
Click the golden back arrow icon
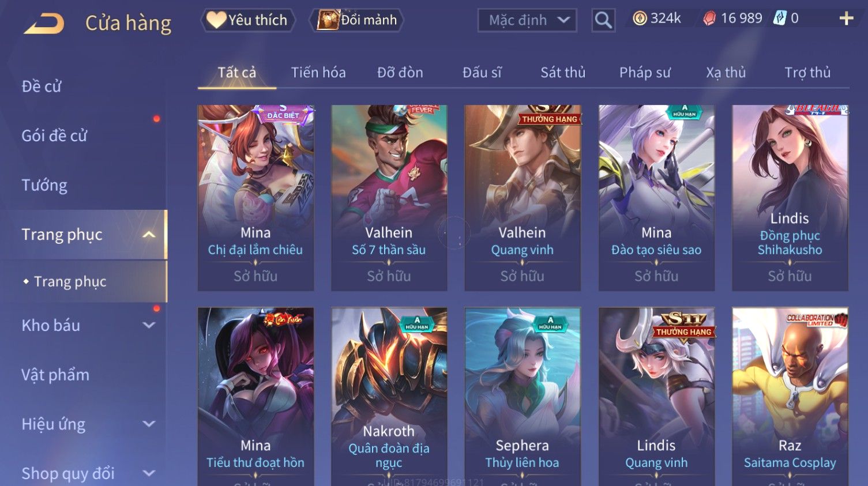pos(44,23)
